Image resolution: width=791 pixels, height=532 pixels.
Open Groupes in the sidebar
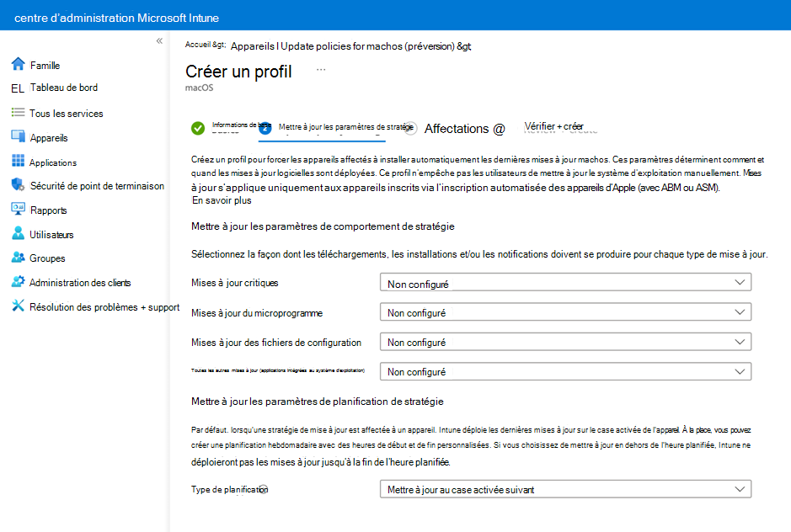tap(47, 258)
